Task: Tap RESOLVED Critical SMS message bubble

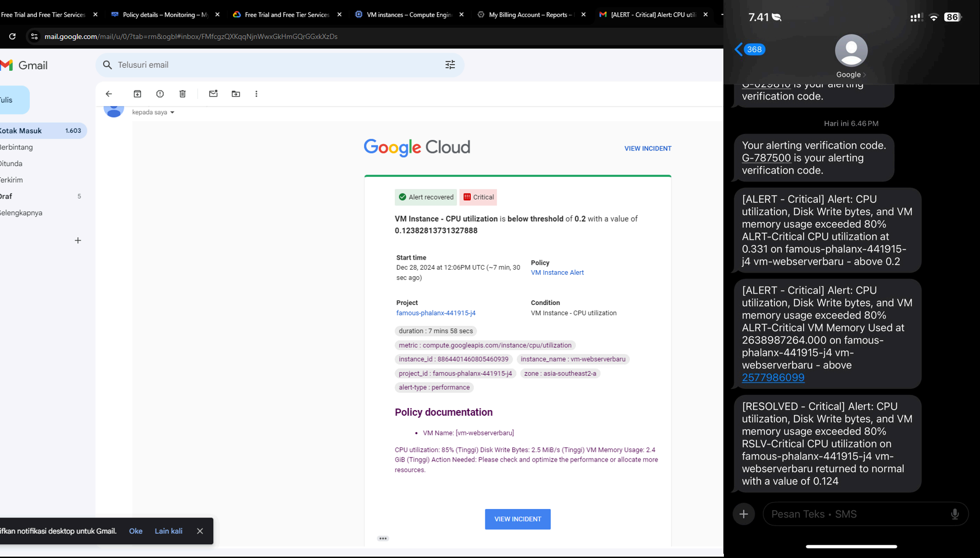Action: pyautogui.click(x=827, y=444)
